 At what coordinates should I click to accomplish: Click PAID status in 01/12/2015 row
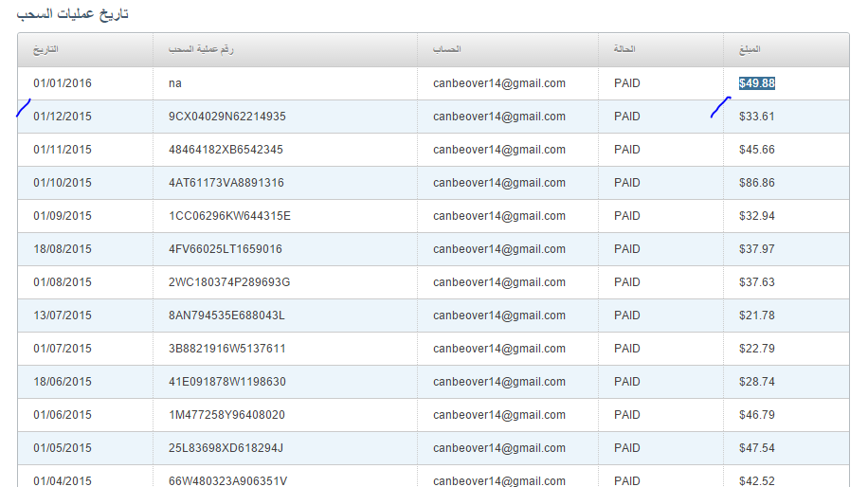click(x=627, y=117)
